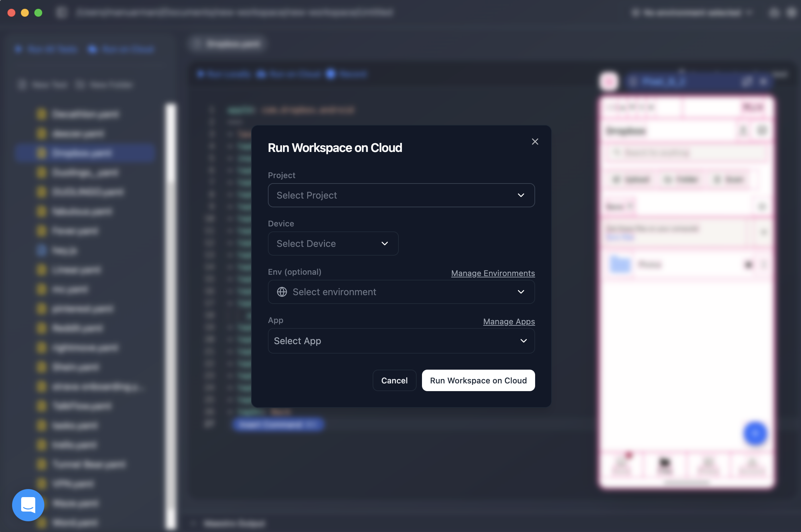Click the blue folder icon in device preview
Viewport: 801px width, 532px height.
point(620,264)
